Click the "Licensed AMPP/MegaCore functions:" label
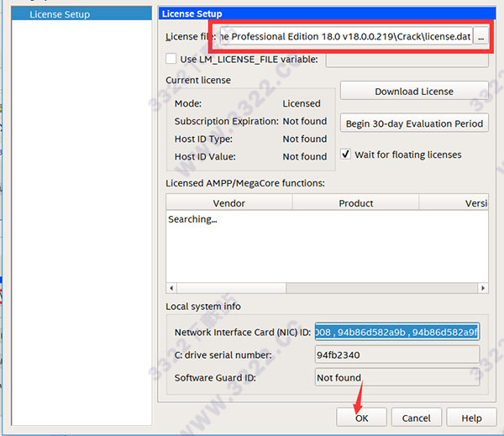The height and width of the screenshot is (436, 504). [x=245, y=183]
